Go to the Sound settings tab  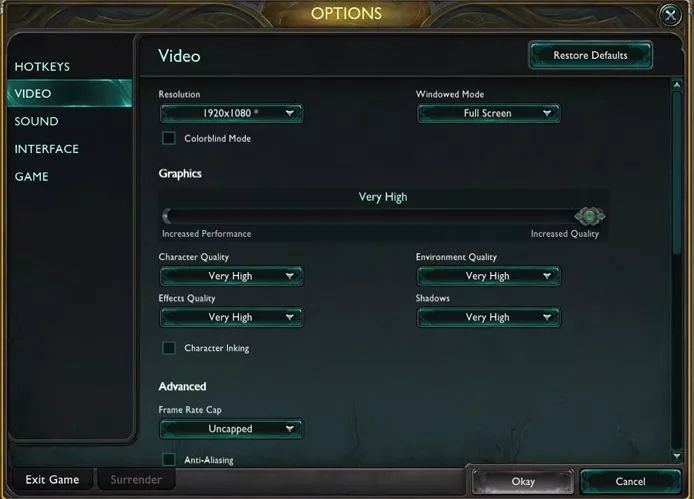[36, 121]
